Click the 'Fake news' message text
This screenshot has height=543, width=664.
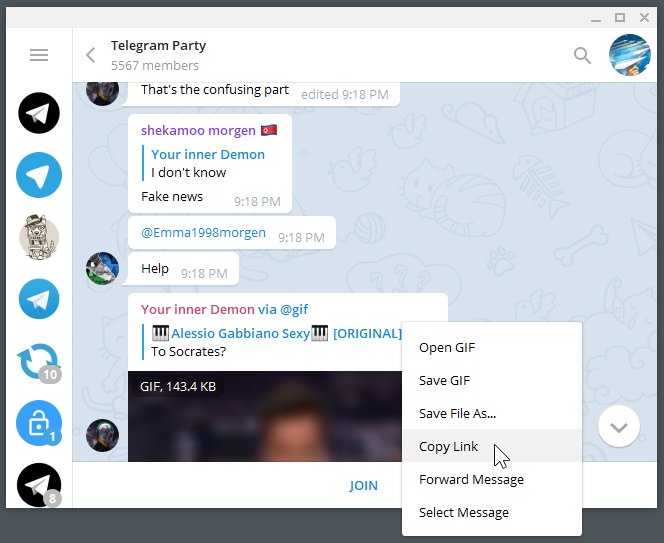click(172, 197)
